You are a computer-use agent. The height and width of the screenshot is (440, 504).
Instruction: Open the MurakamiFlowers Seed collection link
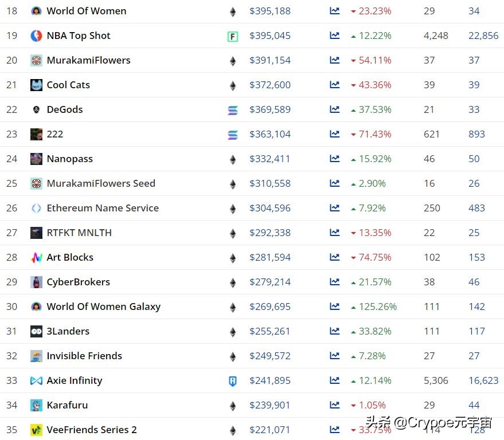[x=101, y=183]
